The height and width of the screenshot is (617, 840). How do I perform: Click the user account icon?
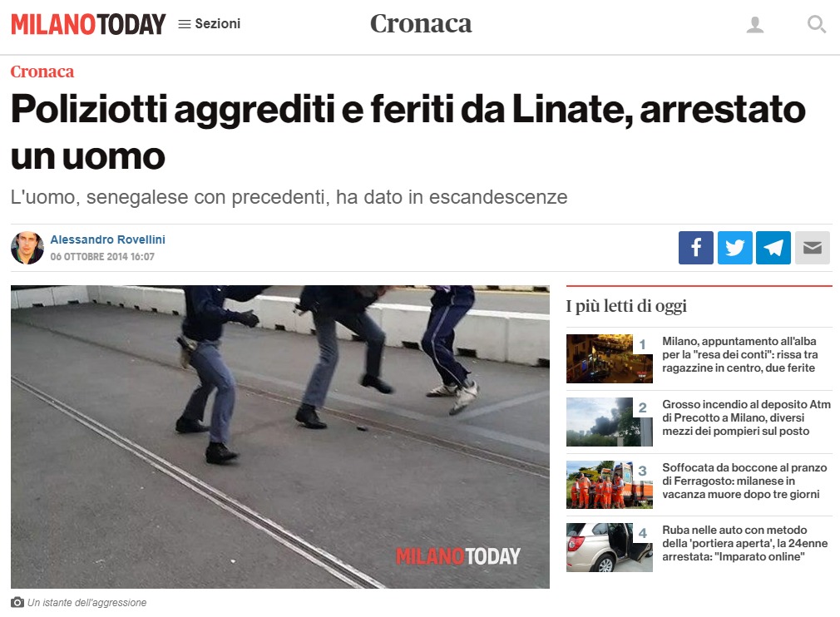point(755,25)
